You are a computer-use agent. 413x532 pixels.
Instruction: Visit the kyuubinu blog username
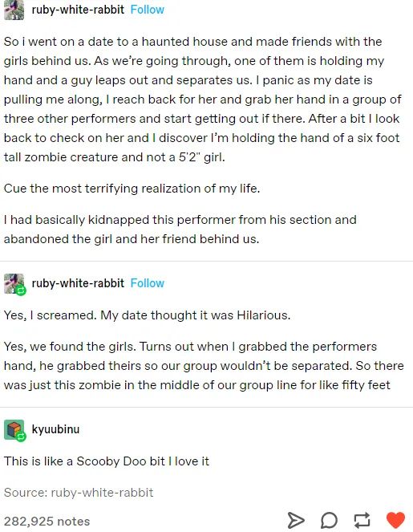[x=55, y=429]
